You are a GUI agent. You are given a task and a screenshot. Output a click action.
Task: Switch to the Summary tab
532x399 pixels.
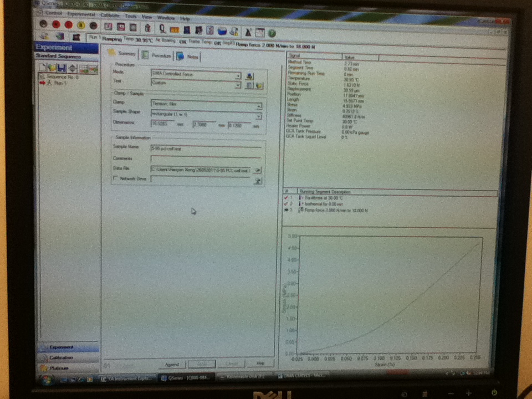coord(122,53)
